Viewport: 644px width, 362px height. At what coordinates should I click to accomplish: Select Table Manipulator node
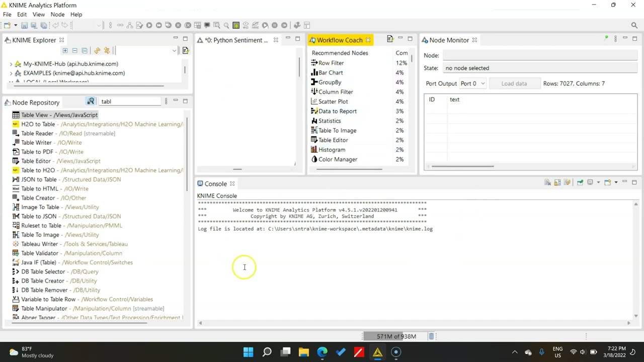[88, 309]
